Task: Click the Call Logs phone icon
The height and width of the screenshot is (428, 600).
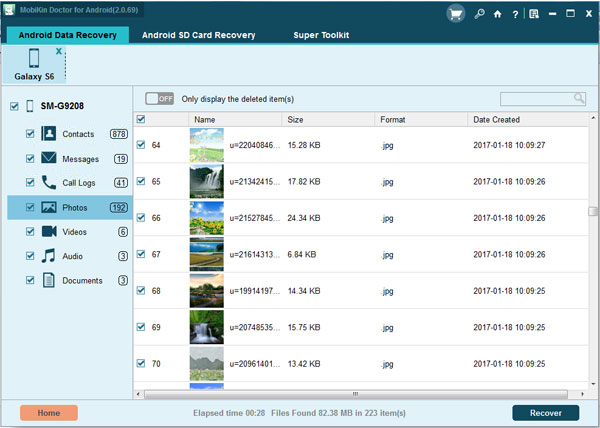Action: [x=49, y=182]
